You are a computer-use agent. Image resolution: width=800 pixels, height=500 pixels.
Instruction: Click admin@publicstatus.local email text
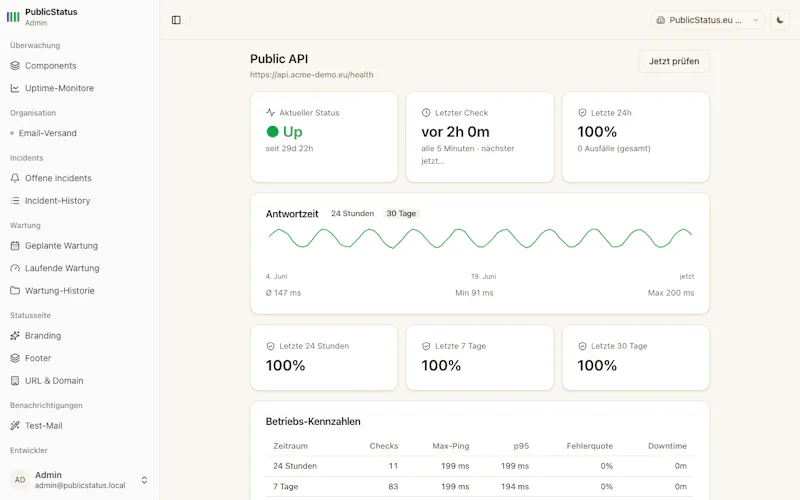pos(80,485)
